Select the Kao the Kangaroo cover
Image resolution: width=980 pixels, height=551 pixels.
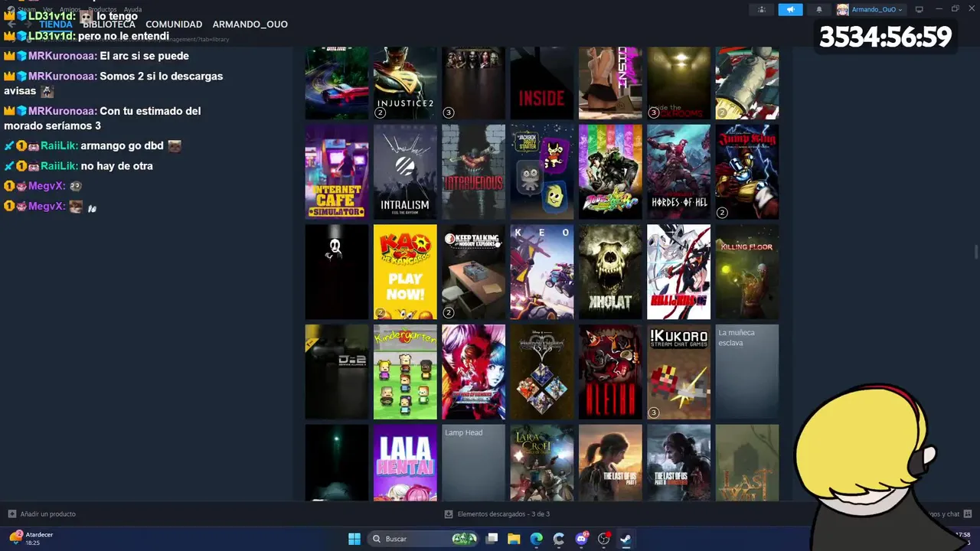pos(405,272)
